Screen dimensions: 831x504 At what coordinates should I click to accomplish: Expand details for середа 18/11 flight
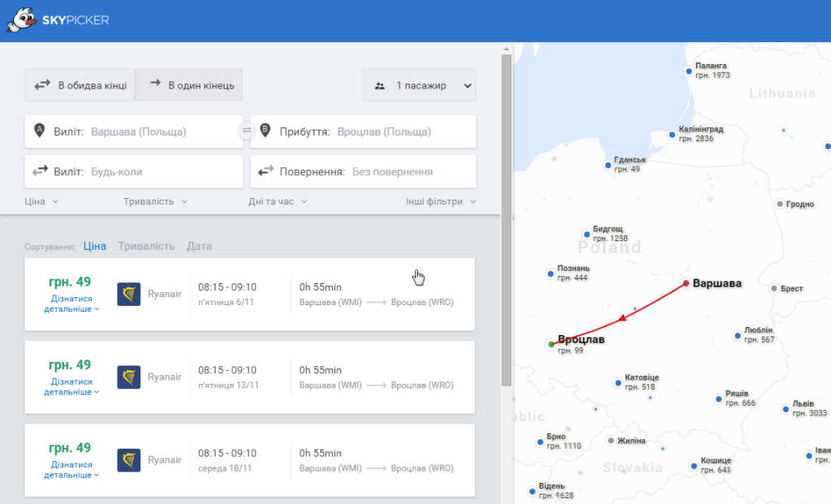click(71, 470)
